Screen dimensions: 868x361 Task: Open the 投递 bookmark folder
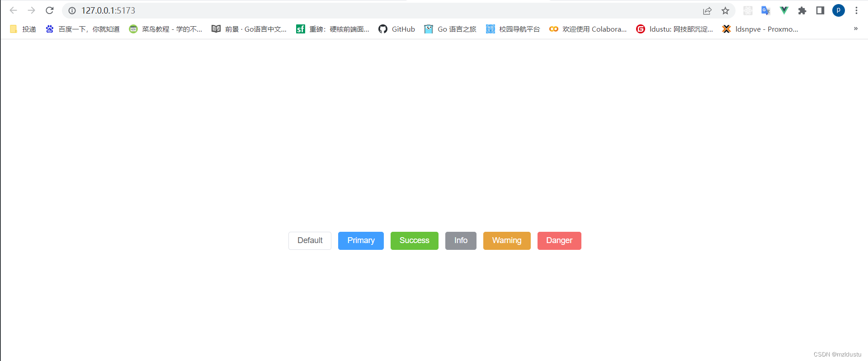click(23, 29)
